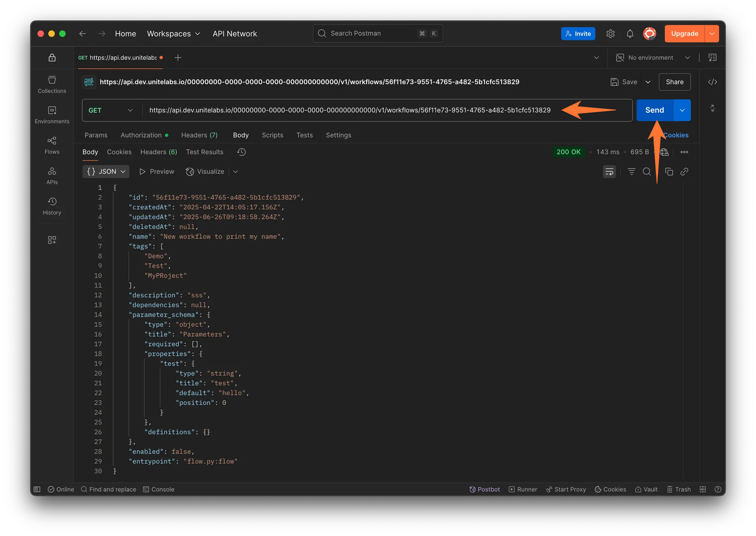
Task: Send the GET request
Action: coord(655,110)
